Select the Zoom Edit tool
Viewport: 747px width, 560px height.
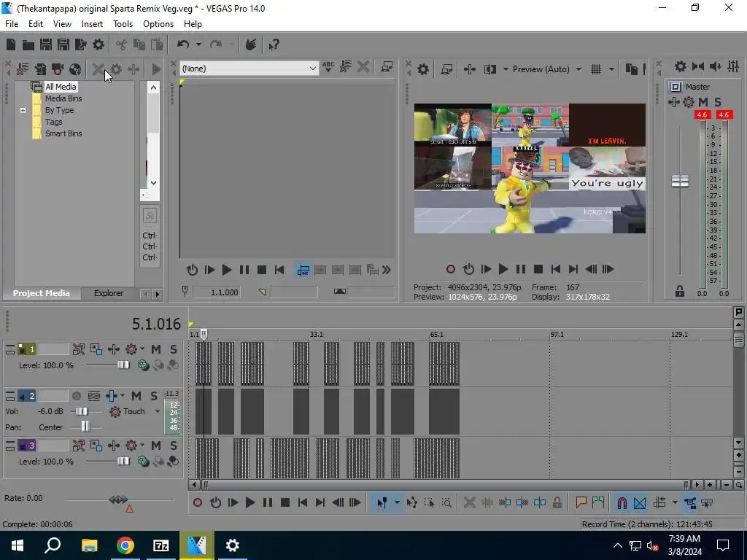tap(446, 503)
